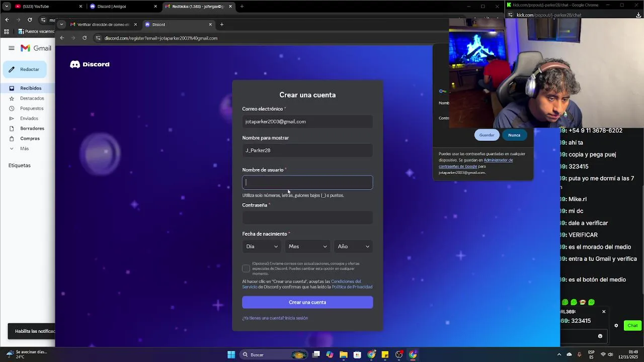Focus the Nombre de usuario field
This screenshot has width=644, height=362.
click(307, 183)
